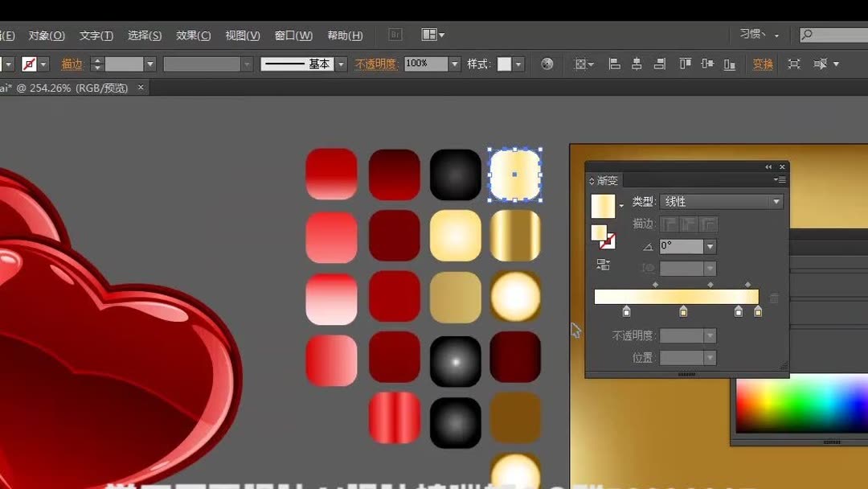The height and width of the screenshot is (489, 868).
Task: Open Select Similar options dropdown arrow
Action: click(836, 64)
